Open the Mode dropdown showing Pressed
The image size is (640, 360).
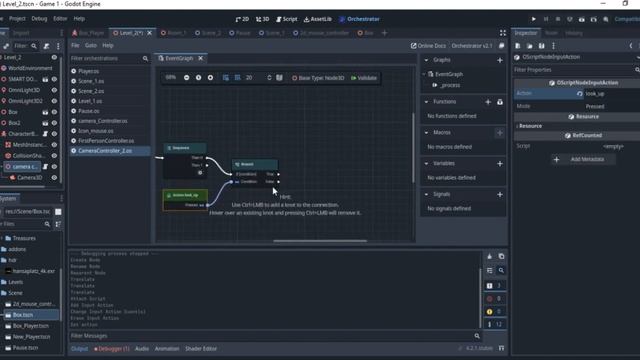(611, 106)
